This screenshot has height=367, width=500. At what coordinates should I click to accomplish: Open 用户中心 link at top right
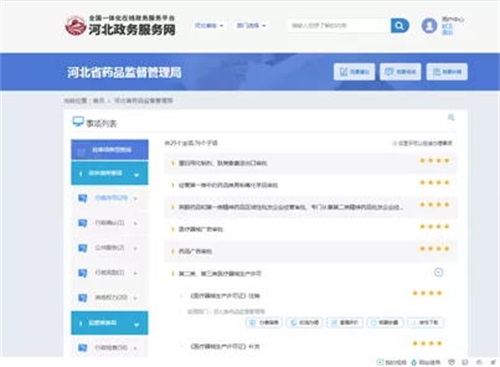click(453, 19)
